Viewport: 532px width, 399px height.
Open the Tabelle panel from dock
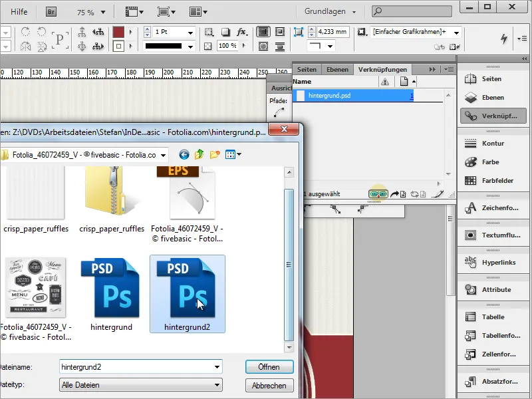pos(492,317)
